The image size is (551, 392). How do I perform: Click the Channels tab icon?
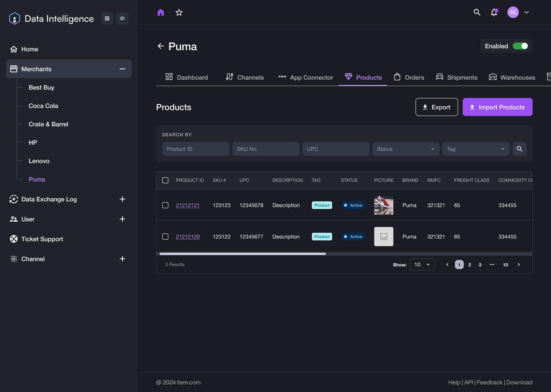pos(230,77)
